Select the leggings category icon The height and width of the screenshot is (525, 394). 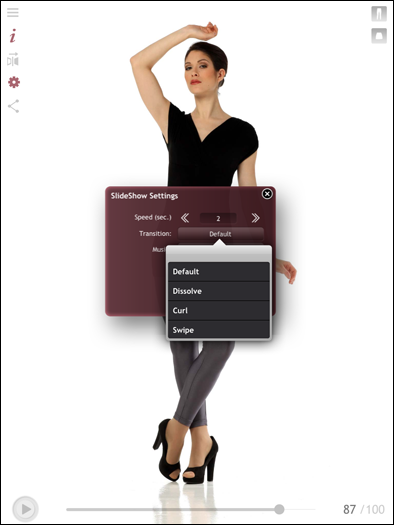coord(379,14)
